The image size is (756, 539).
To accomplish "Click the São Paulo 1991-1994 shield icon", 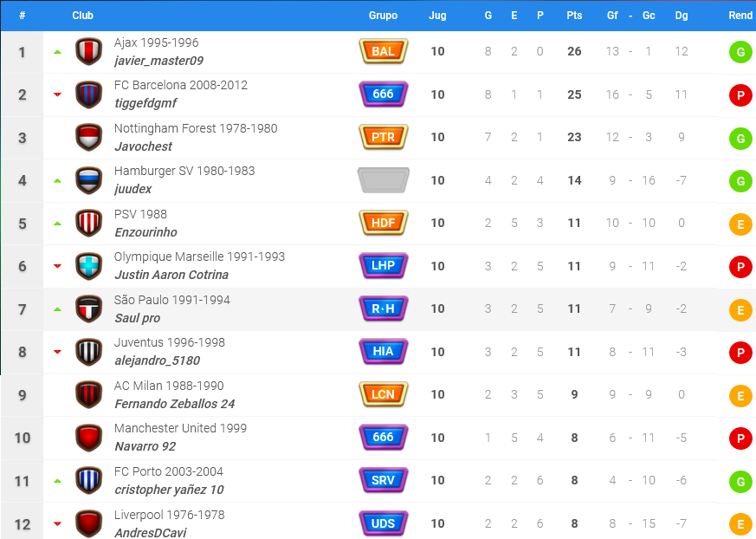I will pos(88,308).
